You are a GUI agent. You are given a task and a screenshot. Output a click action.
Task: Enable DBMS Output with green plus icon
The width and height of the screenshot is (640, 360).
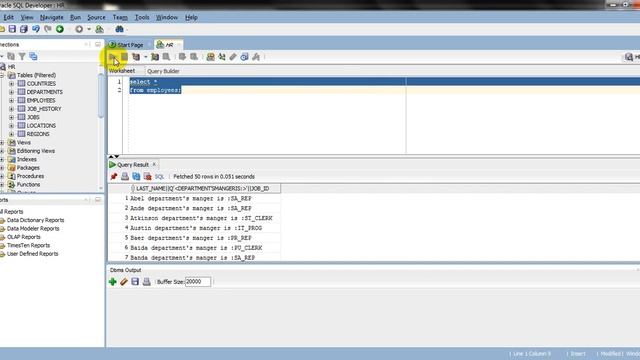pyautogui.click(x=113, y=282)
